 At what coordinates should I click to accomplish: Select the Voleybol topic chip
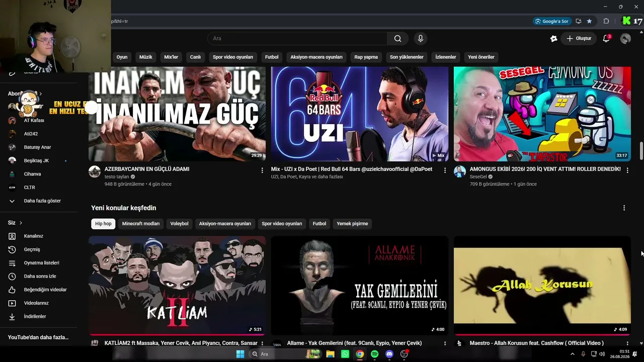pyautogui.click(x=179, y=224)
